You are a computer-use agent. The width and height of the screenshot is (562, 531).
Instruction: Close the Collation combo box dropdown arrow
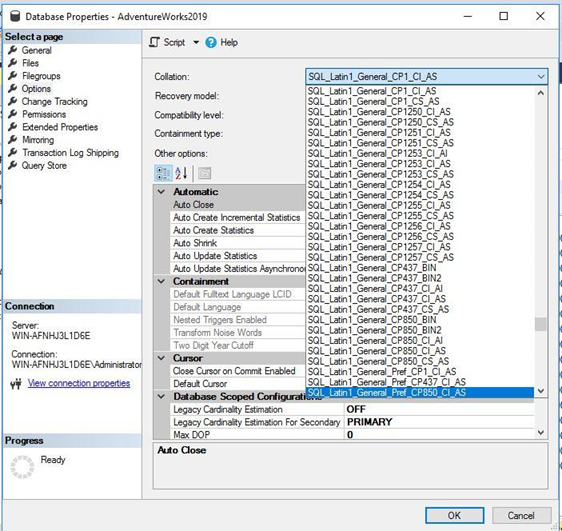point(541,77)
